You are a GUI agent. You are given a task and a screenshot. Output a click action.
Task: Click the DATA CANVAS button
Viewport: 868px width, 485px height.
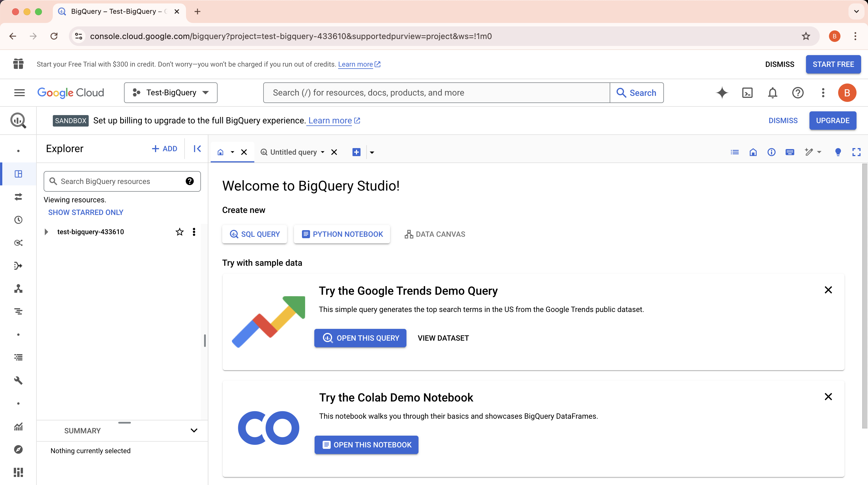[x=435, y=234]
